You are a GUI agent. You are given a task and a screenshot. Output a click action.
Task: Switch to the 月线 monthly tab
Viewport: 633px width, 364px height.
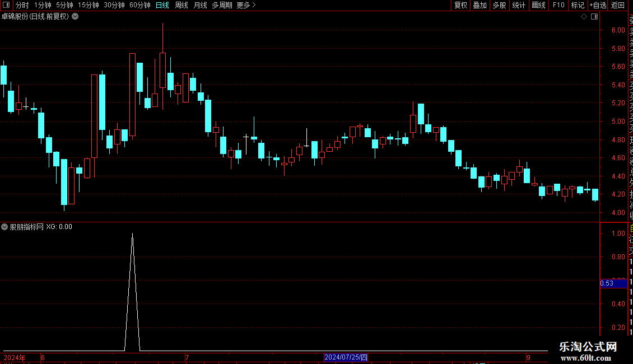pyautogui.click(x=200, y=5)
